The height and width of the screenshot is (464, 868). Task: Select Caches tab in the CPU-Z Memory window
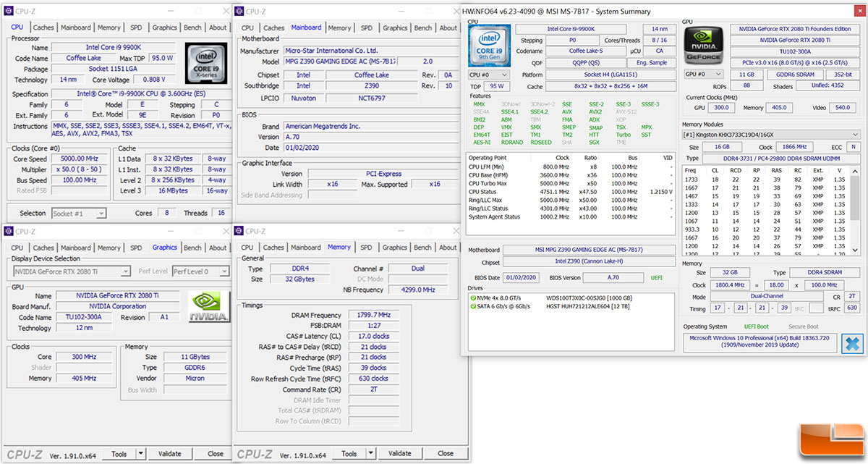(x=273, y=248)
